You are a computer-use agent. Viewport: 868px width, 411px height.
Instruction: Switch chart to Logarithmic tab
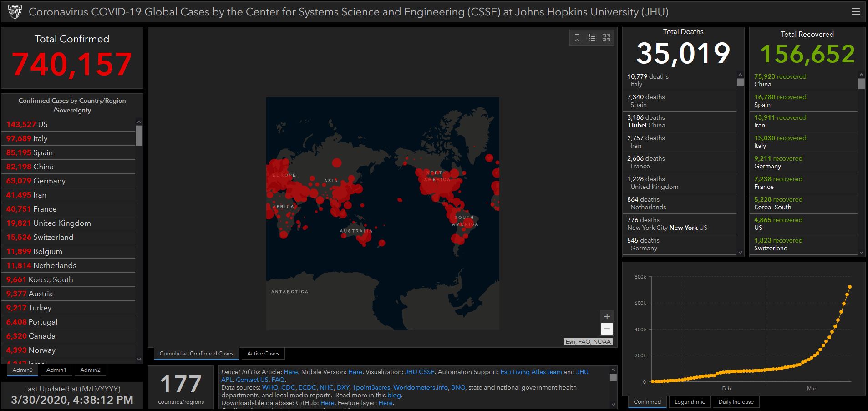point(690,402)
